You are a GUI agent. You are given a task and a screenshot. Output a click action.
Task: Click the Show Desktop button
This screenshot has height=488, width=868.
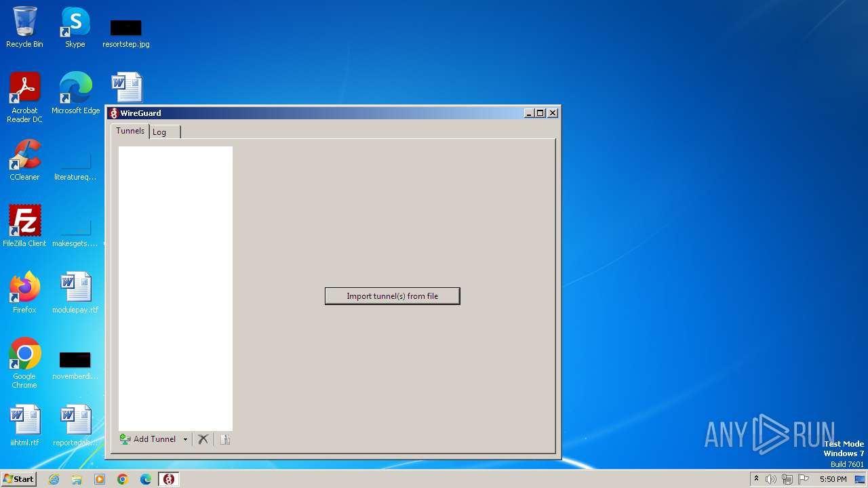(860, 479)
